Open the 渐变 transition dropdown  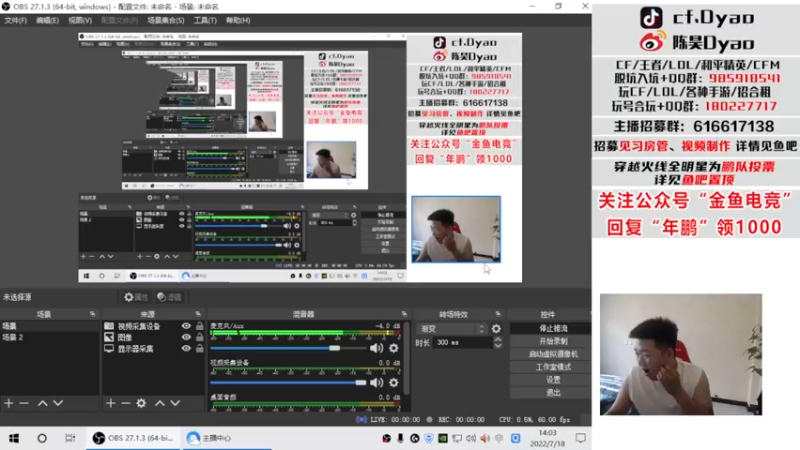452,329
